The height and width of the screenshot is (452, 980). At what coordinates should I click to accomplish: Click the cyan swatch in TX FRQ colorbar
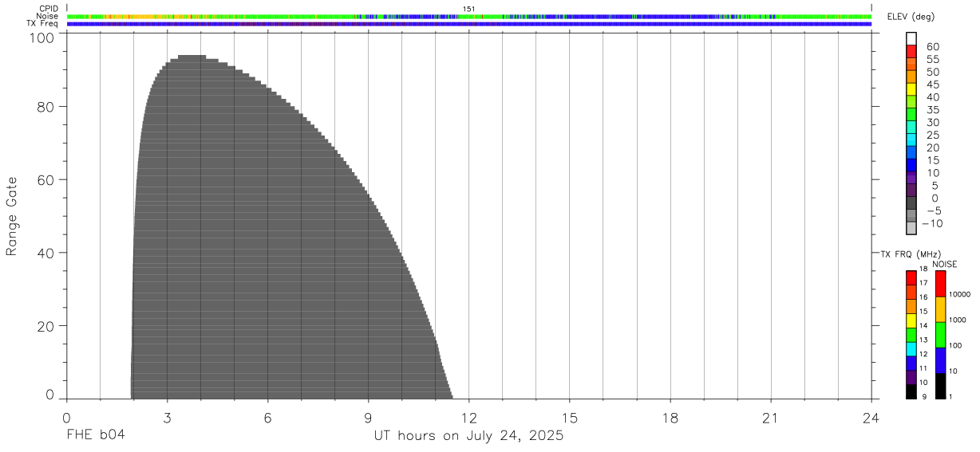click(911, 349)
